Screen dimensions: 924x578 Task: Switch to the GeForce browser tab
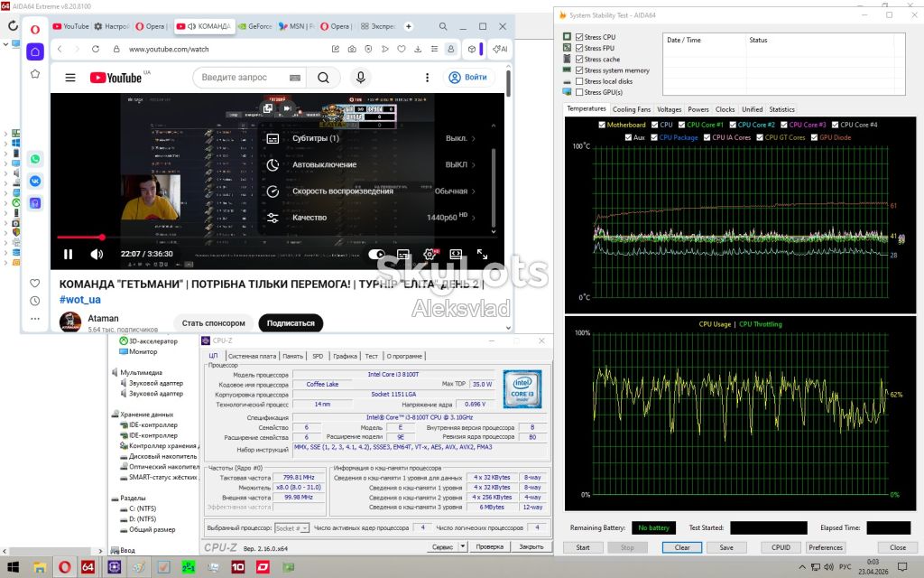(255, 26)
